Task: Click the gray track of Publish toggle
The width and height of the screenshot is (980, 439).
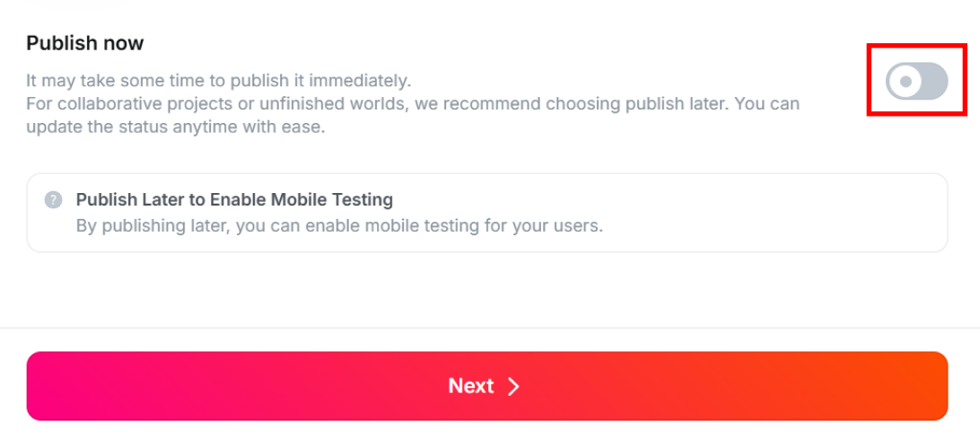Action: (932, 82)
